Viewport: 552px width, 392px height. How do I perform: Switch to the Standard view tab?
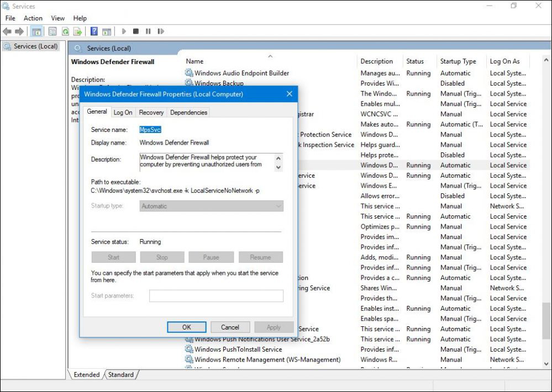point(120,375)
